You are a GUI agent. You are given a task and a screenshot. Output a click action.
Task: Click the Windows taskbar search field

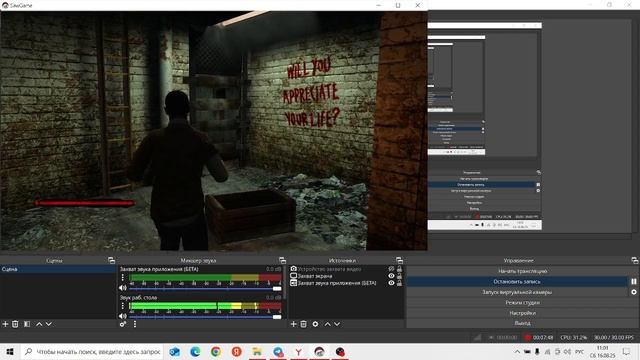92,352
